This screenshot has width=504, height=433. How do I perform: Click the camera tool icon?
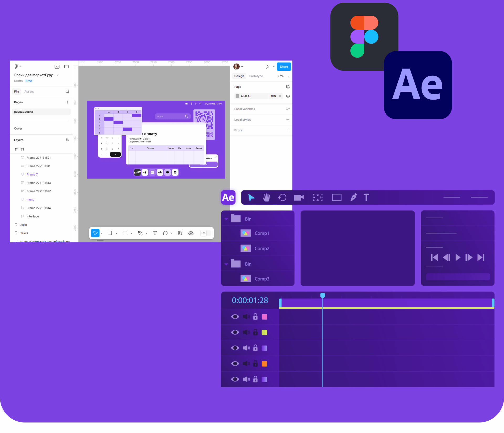[x=299, y=197]
